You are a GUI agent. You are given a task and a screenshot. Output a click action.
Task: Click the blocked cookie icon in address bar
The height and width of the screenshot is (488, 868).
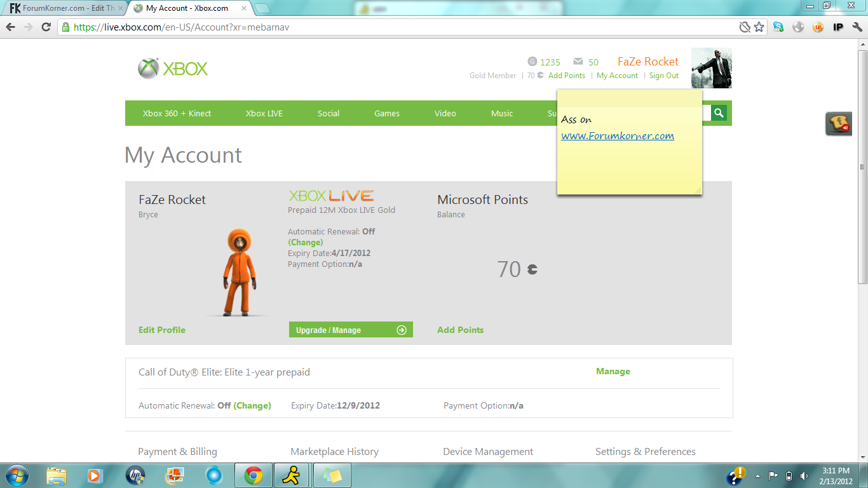[745, 27]
